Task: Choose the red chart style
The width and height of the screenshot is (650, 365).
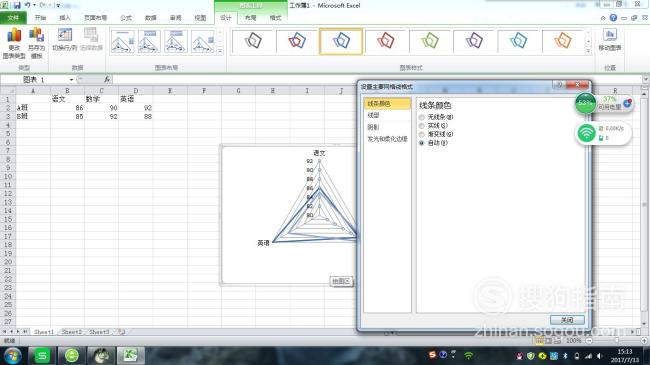Action: (386, 41)
